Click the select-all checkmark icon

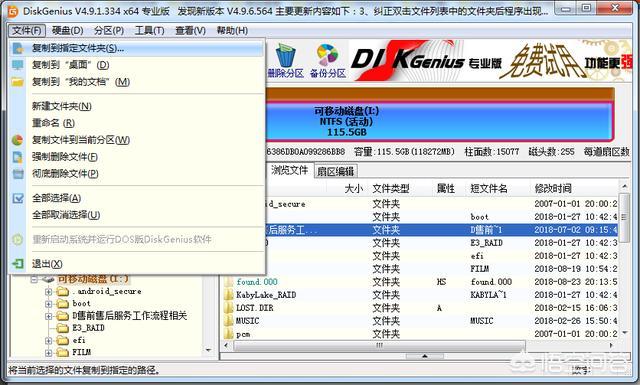tap(18, 198)
